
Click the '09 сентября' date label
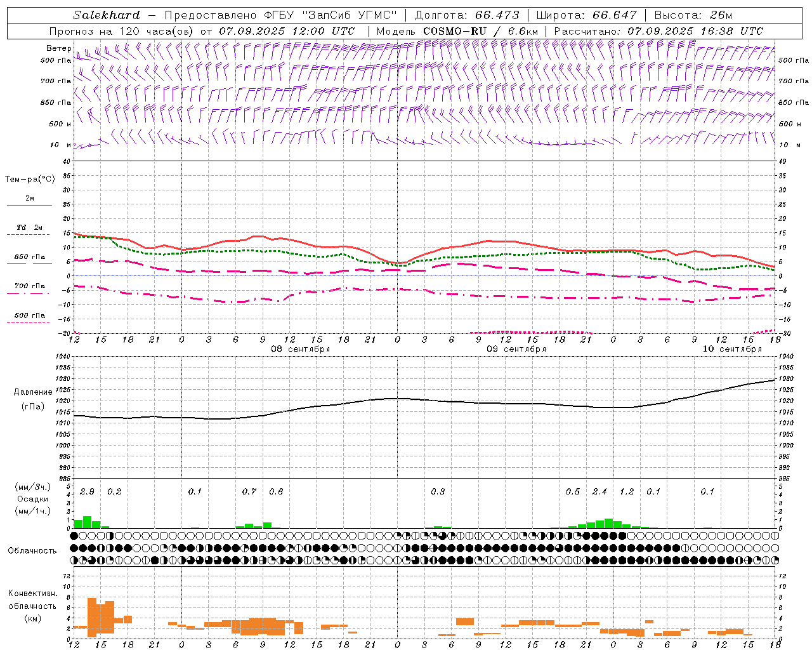click(x=516, y=349)
